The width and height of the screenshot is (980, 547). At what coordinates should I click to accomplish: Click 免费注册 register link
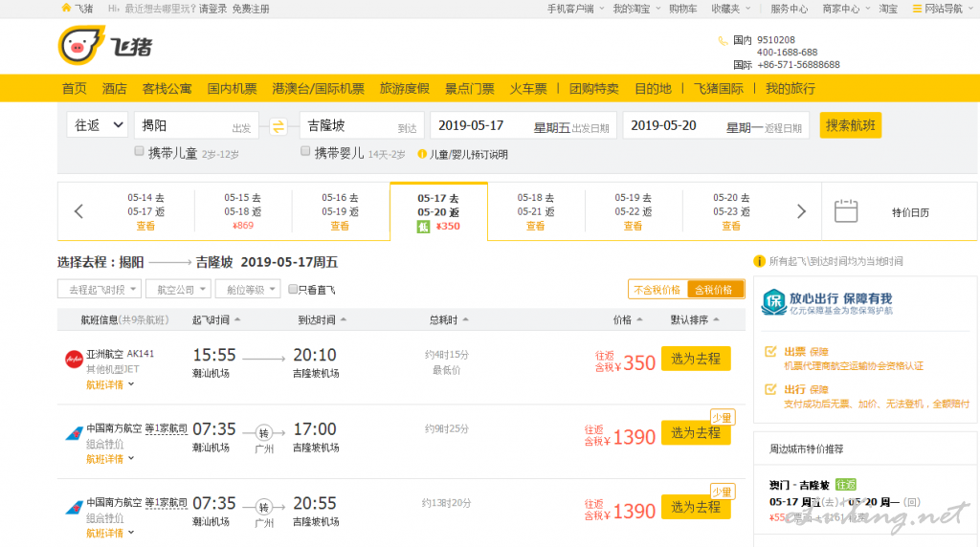(251, 9)
